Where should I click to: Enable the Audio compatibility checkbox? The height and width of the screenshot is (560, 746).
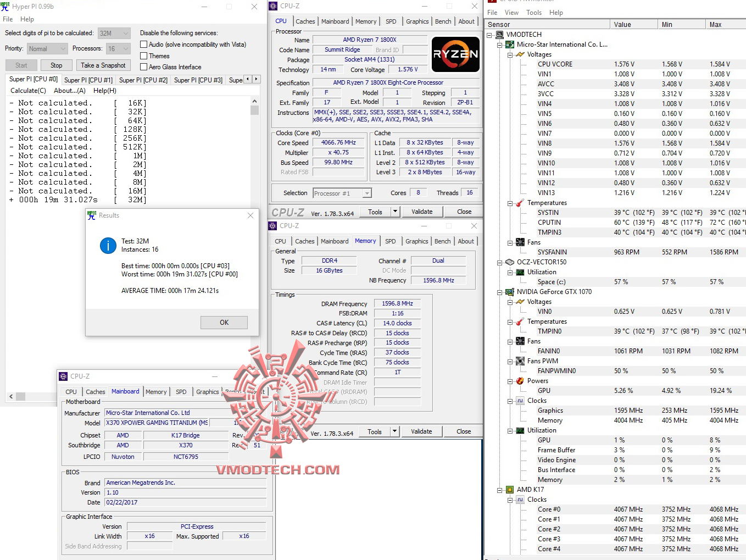coord(143,44)
